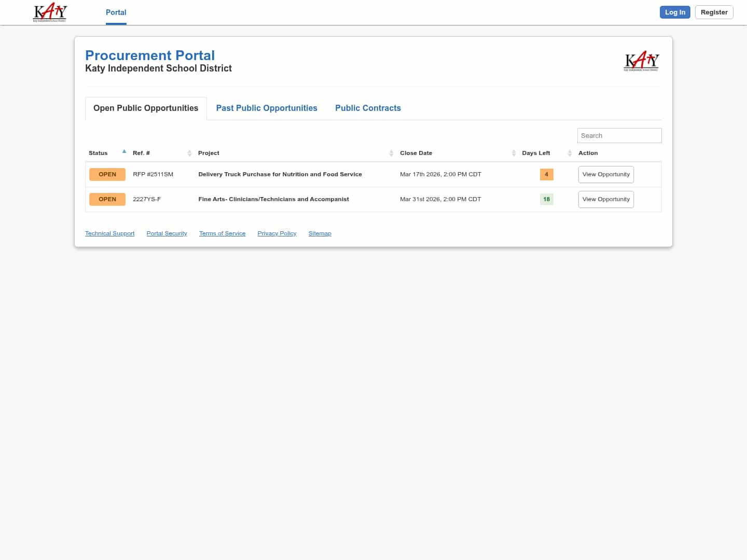747x560 pixels.
Task: Open the Privacy Policy link
Action: [x=276, y=233]
